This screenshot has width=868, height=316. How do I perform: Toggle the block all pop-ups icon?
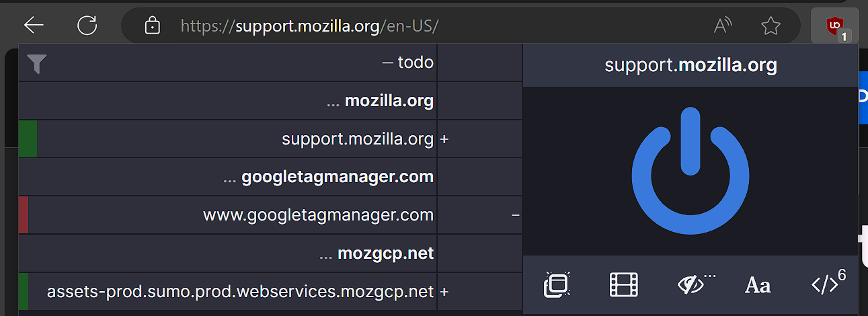557,285
